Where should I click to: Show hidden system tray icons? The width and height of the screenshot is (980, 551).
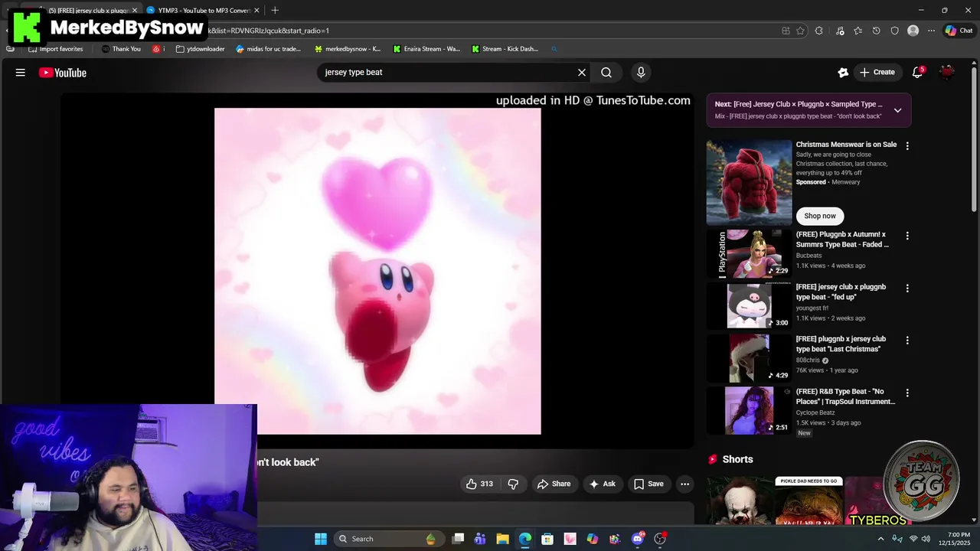click(x=880, y=539)
